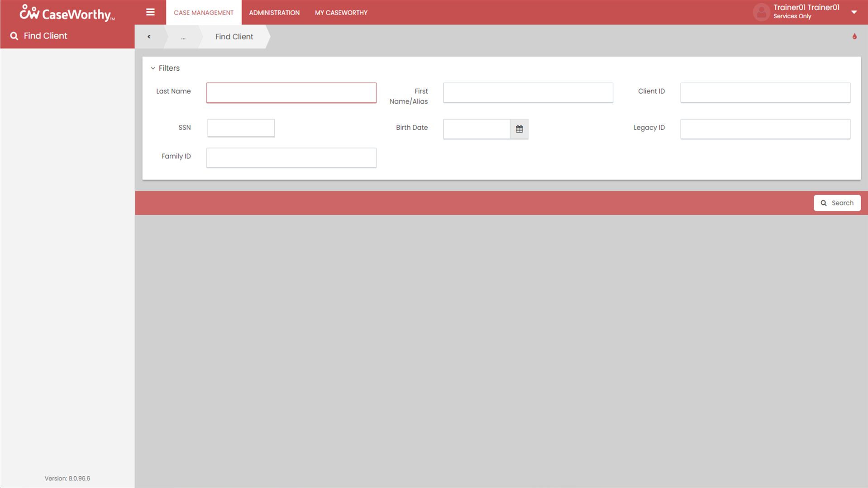
Task: Select the Case Management tab
Action: click(x=204, y=13)
